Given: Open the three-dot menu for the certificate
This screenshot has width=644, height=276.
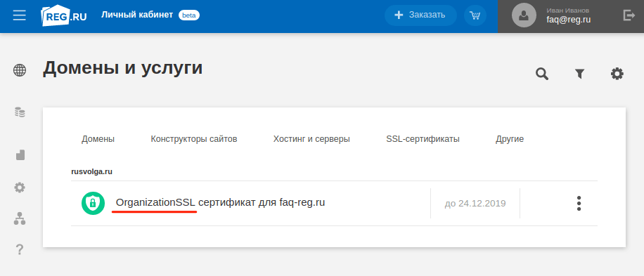Looking at the screenshot, I should pyautogui.click(x=579, y=204).
